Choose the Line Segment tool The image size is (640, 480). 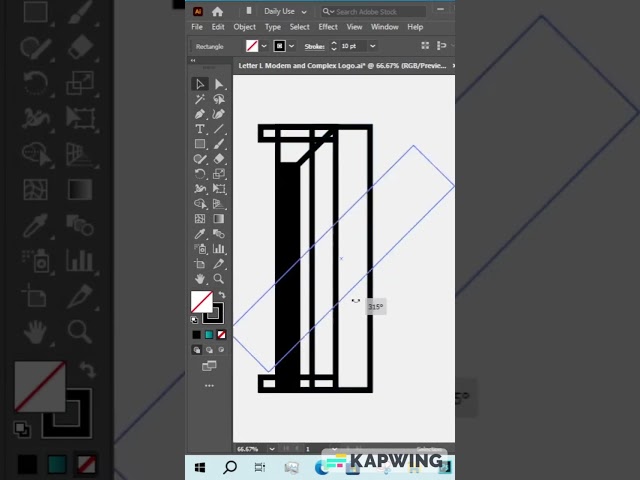point(219,129)
